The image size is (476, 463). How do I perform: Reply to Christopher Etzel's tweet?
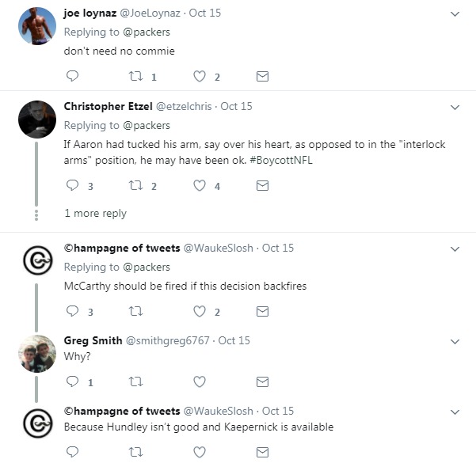(72, 186)
